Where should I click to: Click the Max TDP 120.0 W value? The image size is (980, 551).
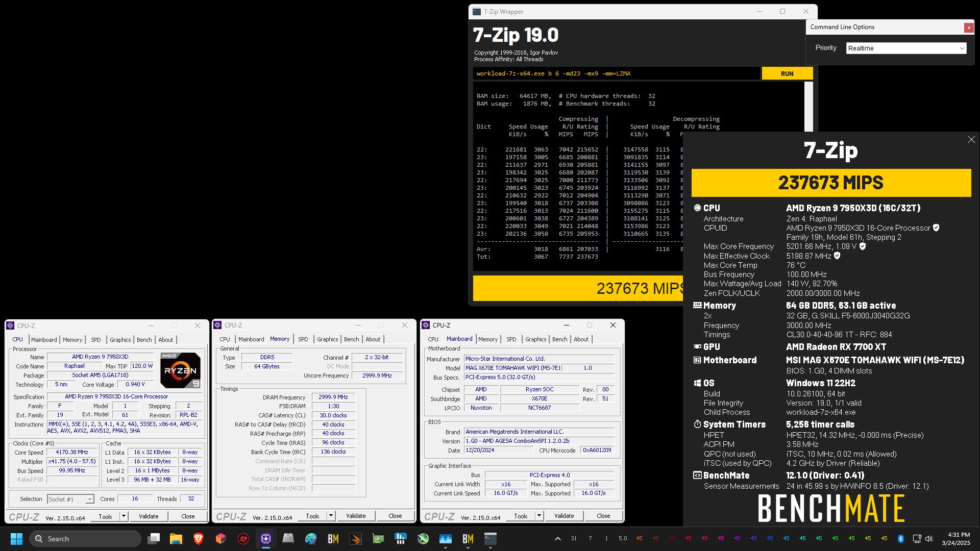(142, 366)
